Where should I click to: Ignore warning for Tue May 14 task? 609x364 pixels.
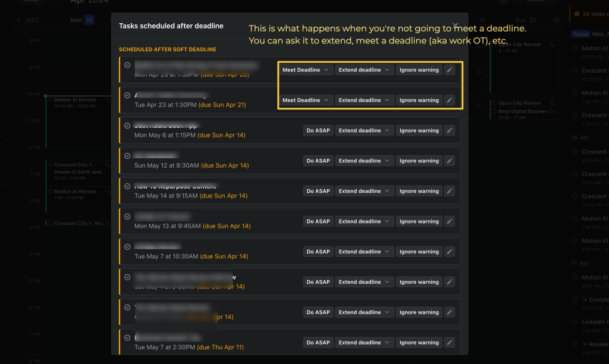pos(419,191)
